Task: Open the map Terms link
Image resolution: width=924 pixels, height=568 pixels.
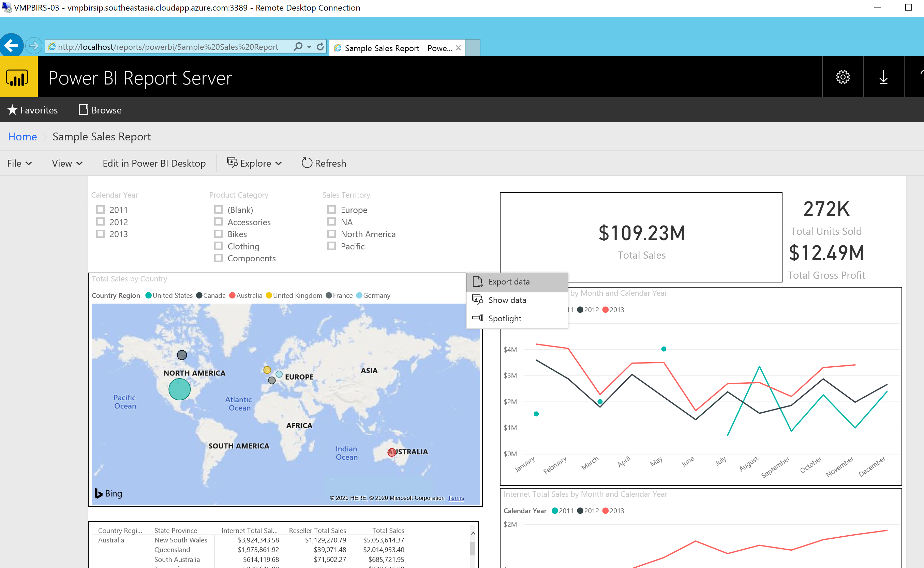Action: tap(456, 498)
